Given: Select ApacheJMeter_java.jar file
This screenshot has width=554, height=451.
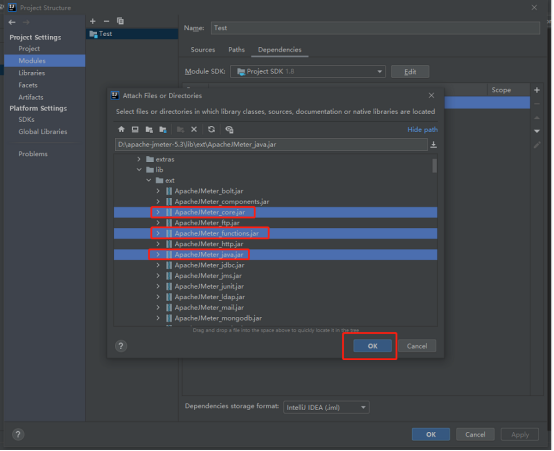Looking at the screenshot, I should (x=275, y=254).
